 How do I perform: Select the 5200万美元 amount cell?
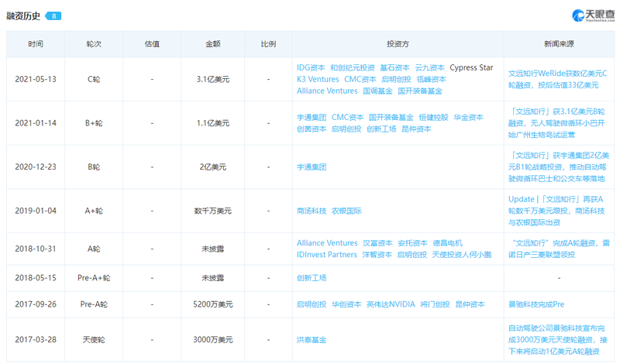coord(212,304)
